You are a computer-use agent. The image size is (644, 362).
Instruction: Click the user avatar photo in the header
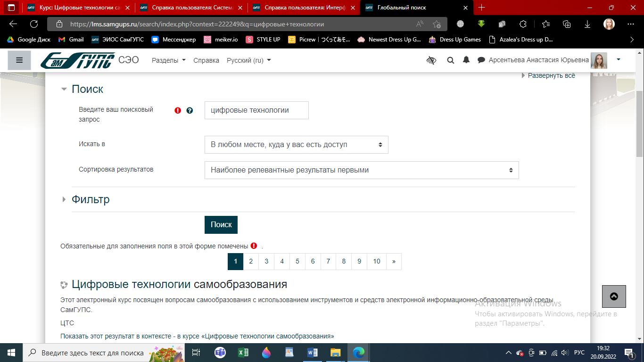click(x=599, y=60)
